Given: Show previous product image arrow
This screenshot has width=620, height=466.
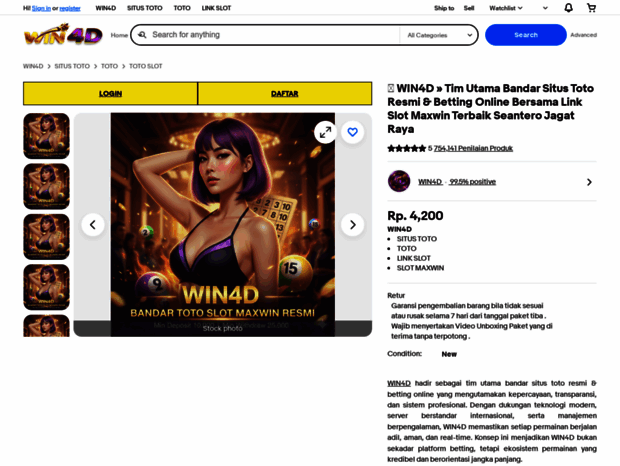Looking at the screenshot, I should click(93, 225).
